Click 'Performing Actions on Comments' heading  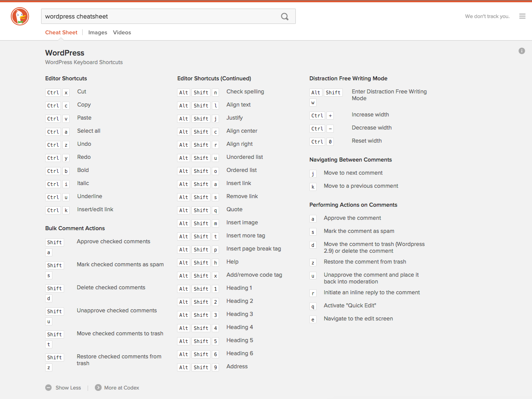[353, 205]
